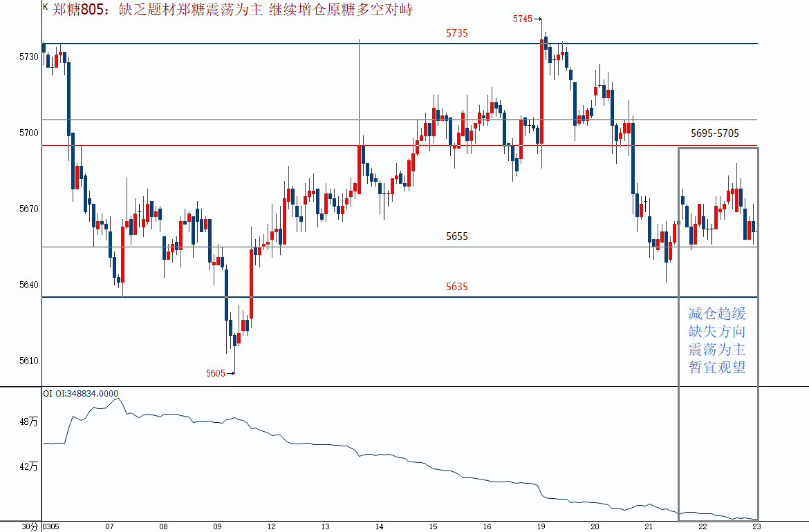Click the K chart-type indicator at top-left
This screenshot has width=809, height=532.
click(x=45, y=6)
